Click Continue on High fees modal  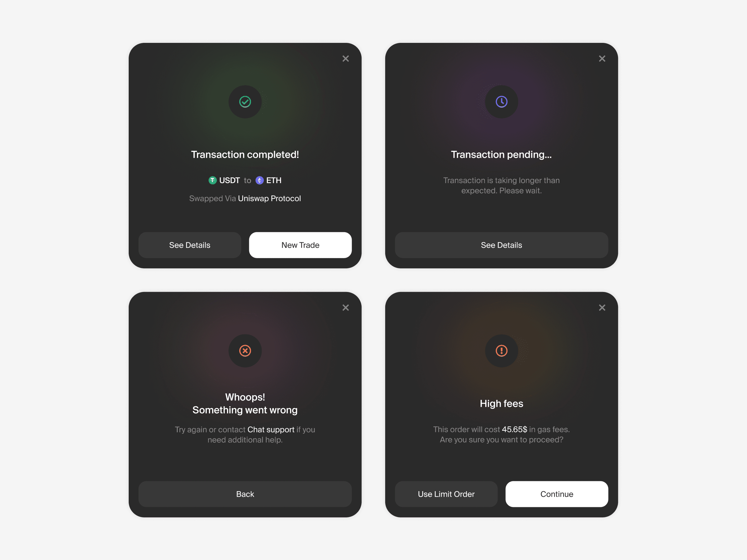pos(556,494)
